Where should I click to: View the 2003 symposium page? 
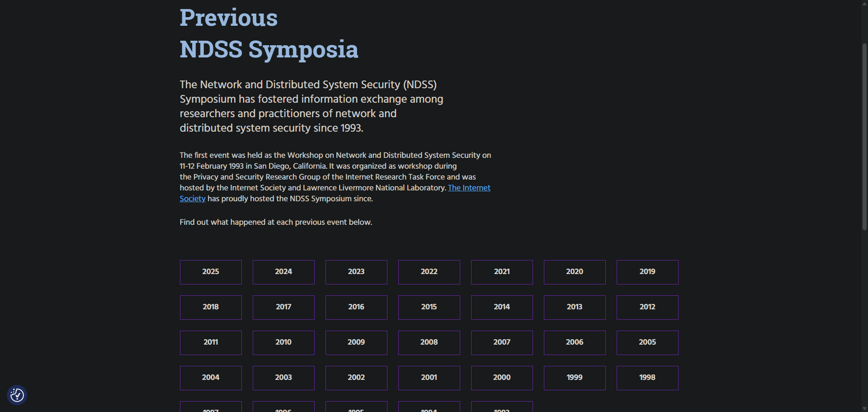pos(283,378)
